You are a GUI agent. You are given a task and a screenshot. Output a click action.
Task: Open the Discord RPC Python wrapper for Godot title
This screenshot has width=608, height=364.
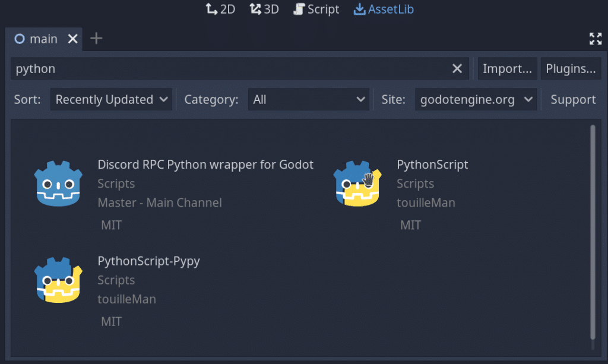pos(205,164)
